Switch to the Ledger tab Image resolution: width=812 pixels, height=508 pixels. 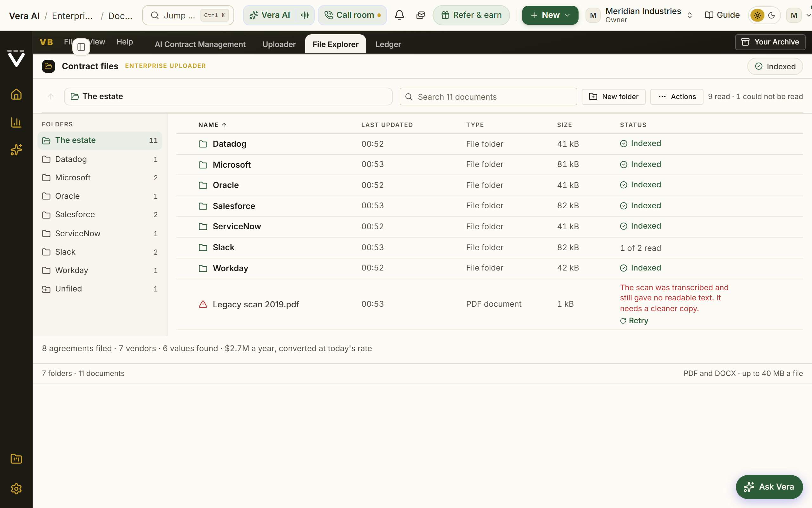pos(388,44)
